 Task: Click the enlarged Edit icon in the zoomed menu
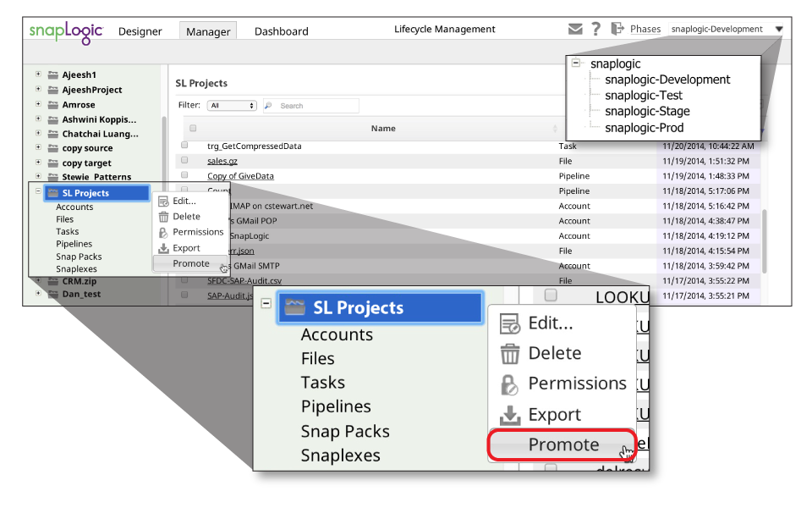coord(509,323)
